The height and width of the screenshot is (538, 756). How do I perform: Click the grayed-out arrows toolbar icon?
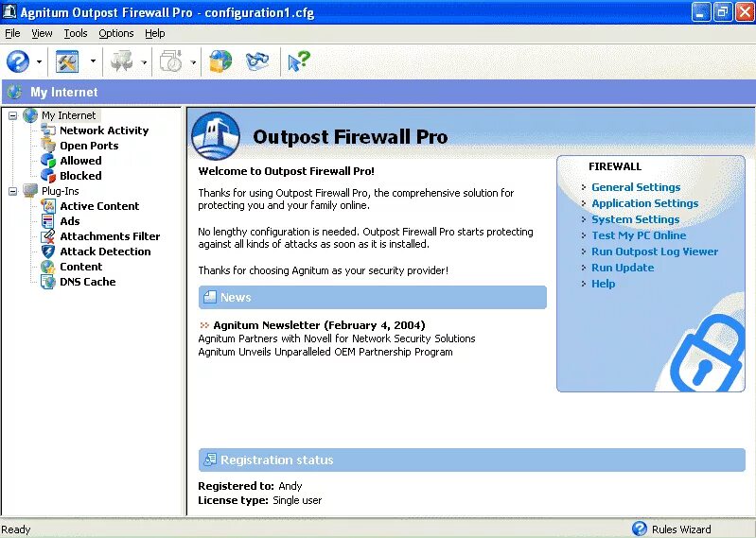(121, 61)
